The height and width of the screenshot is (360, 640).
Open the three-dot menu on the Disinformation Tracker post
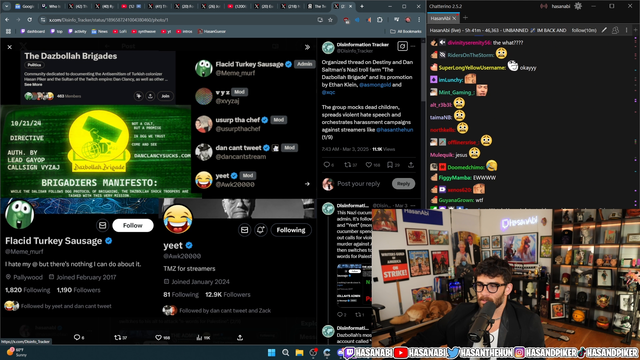click(x=413, y=47)
